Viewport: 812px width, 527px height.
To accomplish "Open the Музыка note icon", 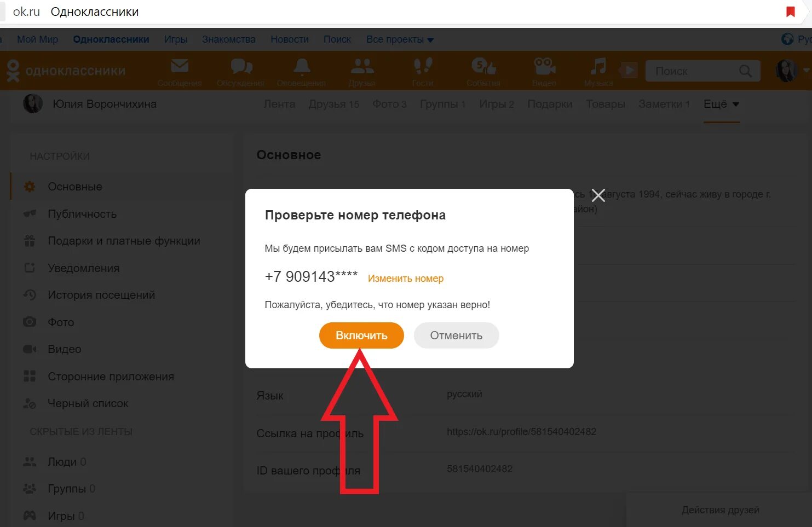I will (598, 66).
